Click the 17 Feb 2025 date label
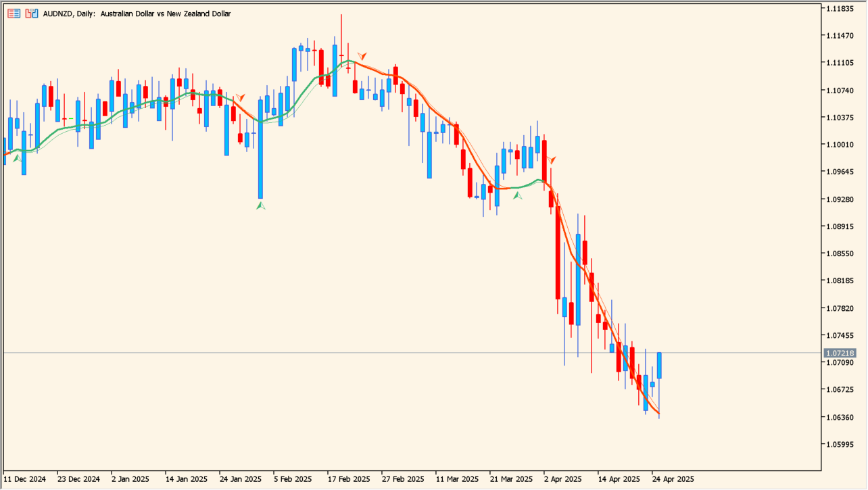This screenshot has height=490, width=868. pyautogui.click(x=349, y=479)
